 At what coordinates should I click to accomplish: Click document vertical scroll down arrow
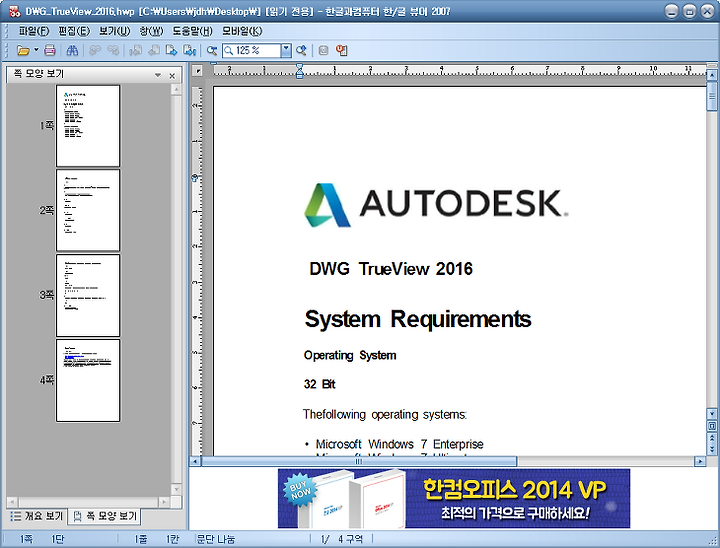tap(712, 413)
